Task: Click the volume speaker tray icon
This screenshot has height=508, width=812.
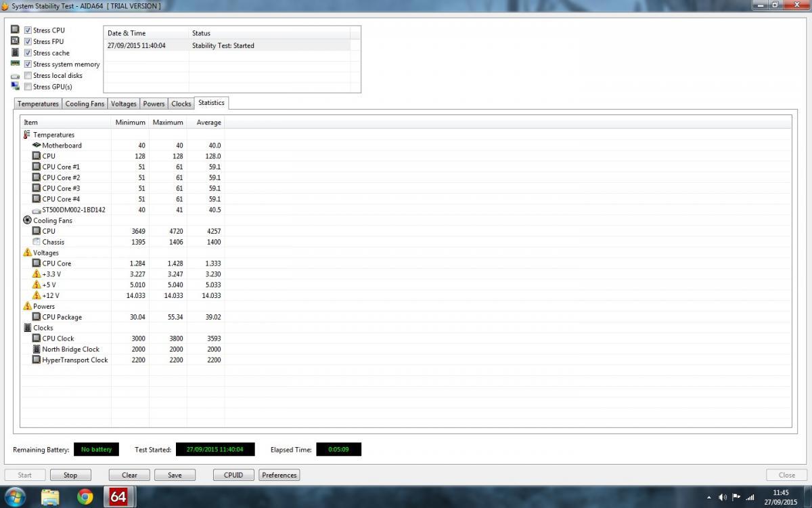Action: 723,497
